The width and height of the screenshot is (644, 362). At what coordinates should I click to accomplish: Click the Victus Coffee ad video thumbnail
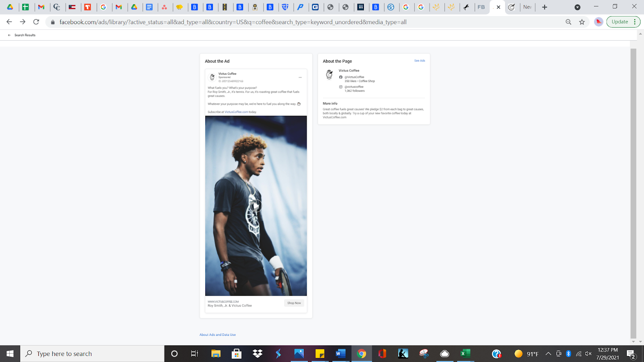tap(256, 206)
